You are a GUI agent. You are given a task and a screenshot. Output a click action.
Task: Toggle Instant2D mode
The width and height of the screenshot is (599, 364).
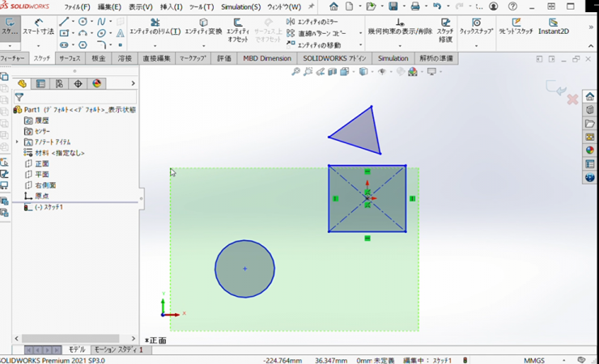(x=553, y=27)
